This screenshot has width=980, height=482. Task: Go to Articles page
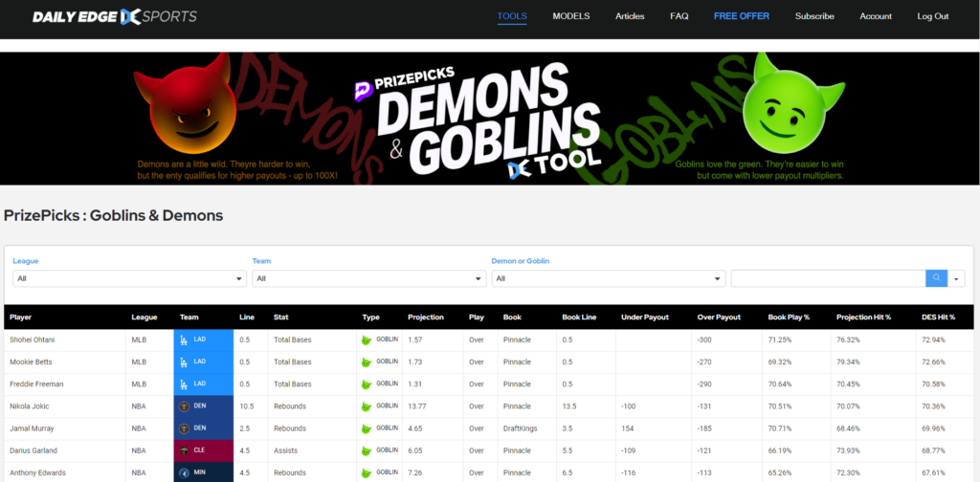coord(630,16)
